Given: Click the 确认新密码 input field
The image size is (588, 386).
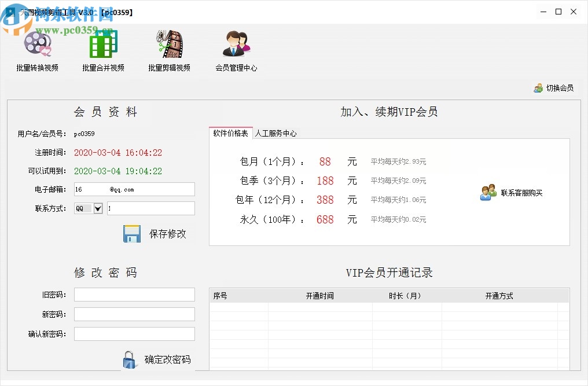Looking at the screenshot, I should pos(134,334).
